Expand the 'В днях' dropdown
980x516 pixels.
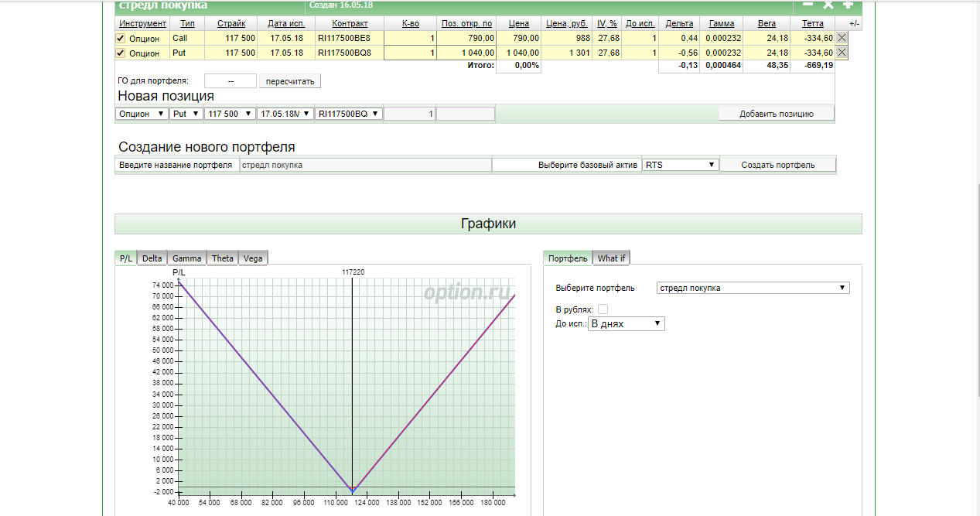[627, 323]
